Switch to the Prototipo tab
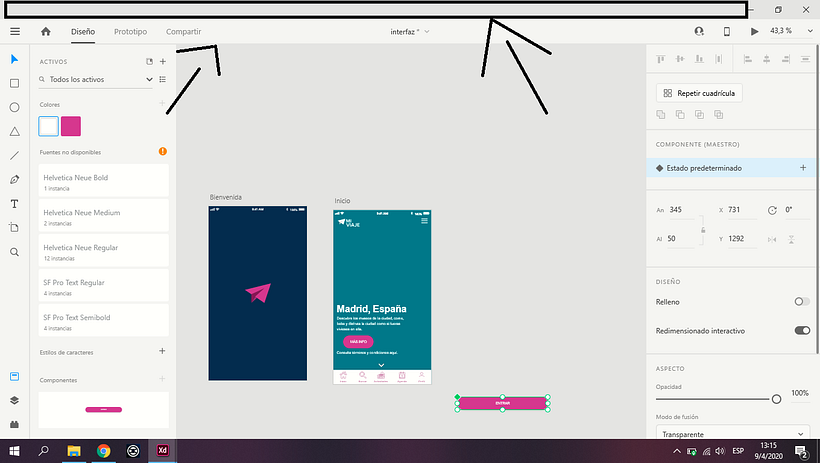 [130, 32]
